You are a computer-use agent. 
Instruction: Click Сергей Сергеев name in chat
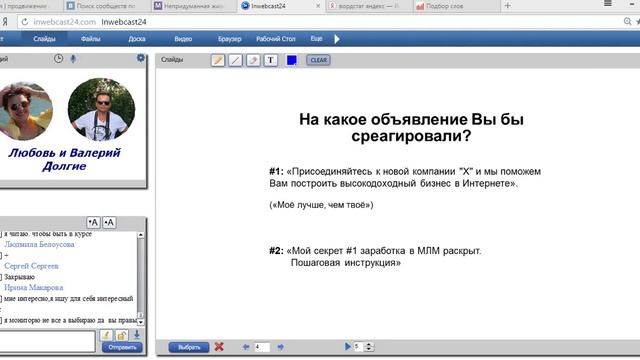[x=31, y=266]
